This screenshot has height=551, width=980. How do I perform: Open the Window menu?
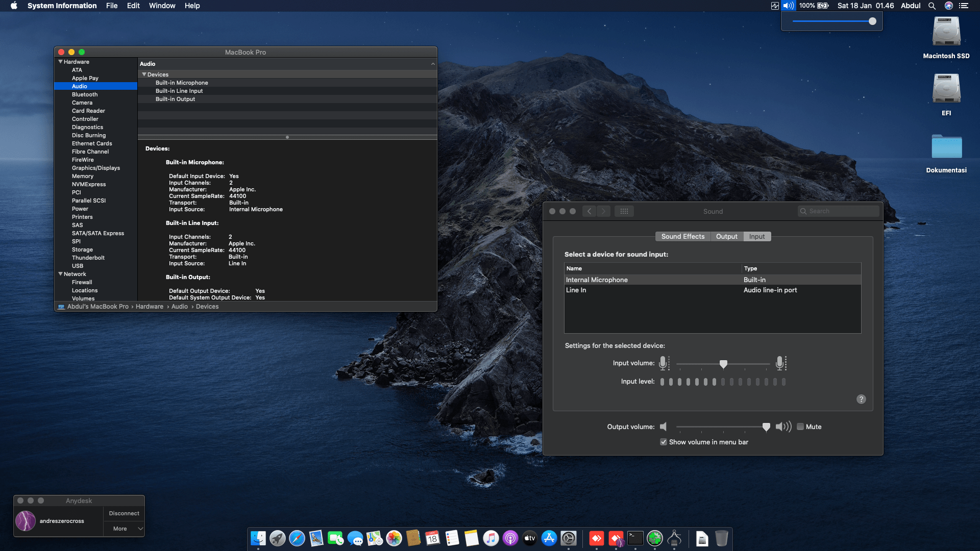point(162,6)
